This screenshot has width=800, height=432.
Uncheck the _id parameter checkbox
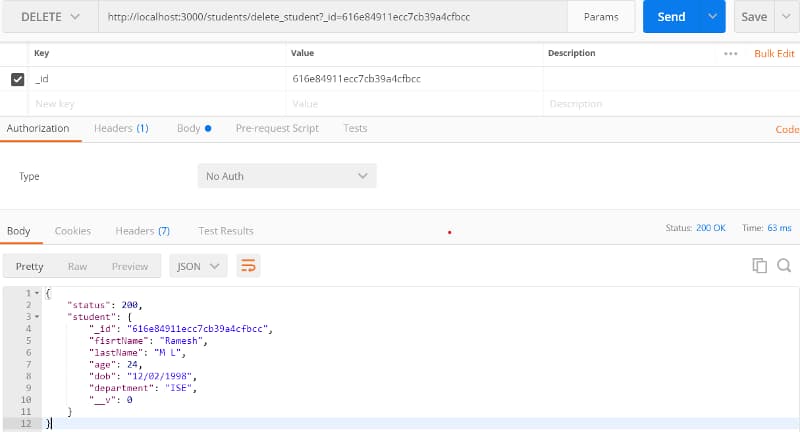click(x=17, y=79)
